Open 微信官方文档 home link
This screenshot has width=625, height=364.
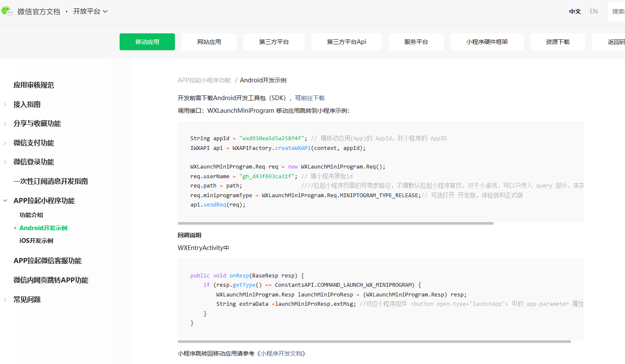coord(39,11)
